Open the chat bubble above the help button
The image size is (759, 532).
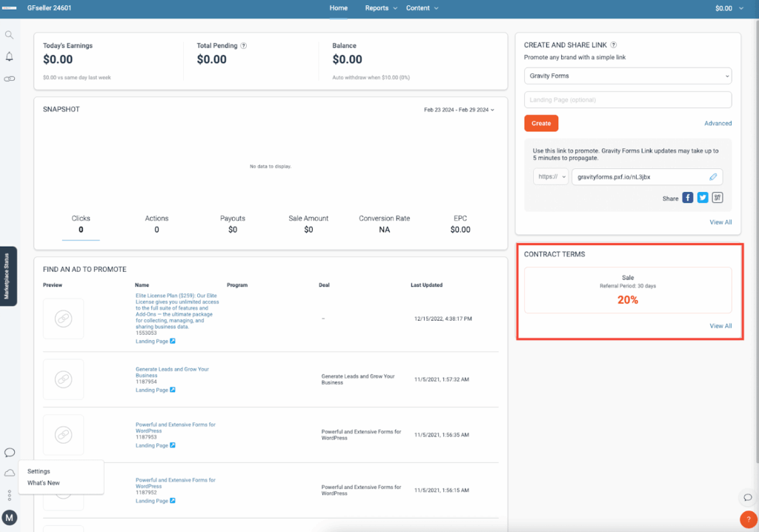click(748, 497)
